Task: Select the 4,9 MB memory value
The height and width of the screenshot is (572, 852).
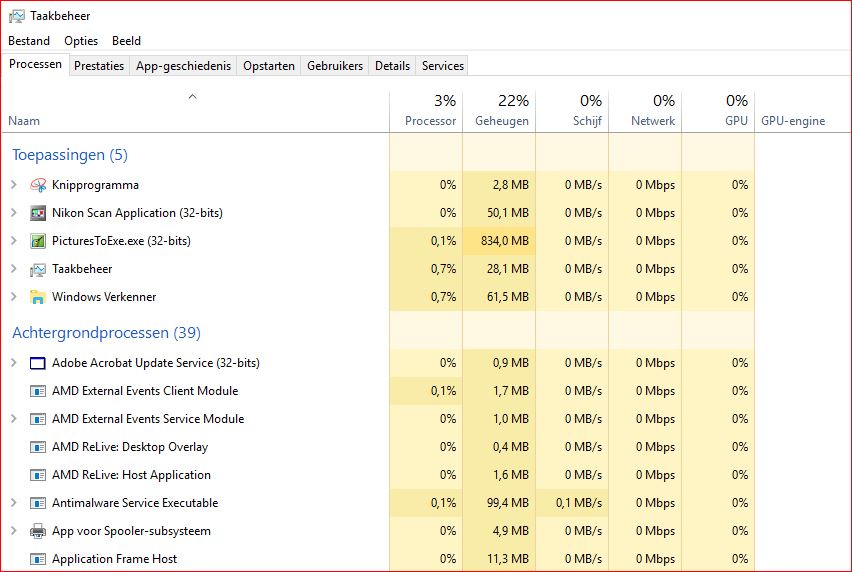Action: point(510,531)
